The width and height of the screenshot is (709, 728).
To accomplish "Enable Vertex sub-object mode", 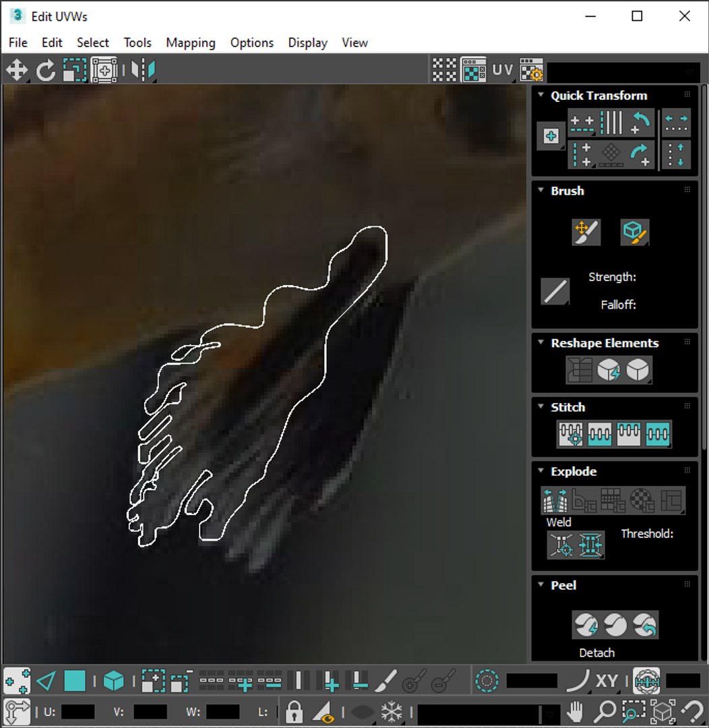I will click(x=17, y=681).
